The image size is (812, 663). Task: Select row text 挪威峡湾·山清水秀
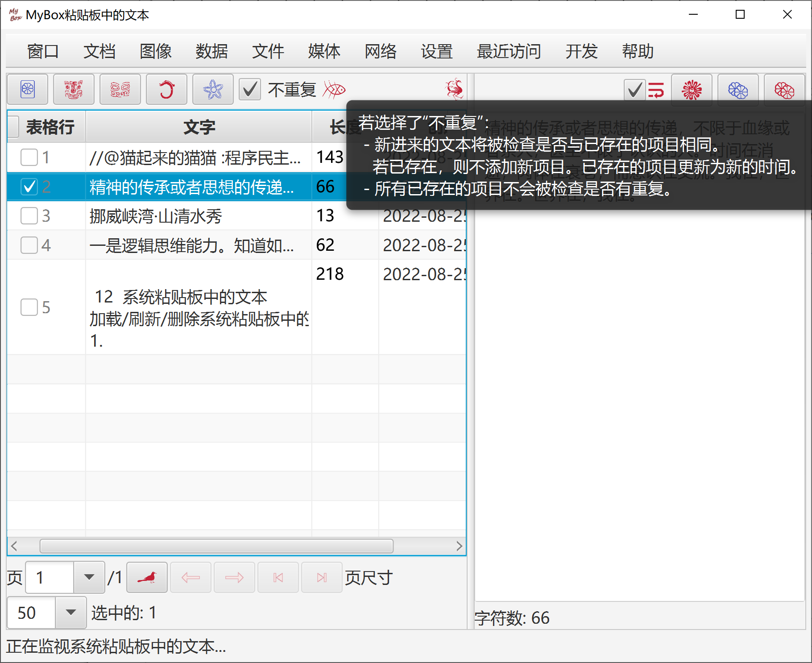point(155,216)
